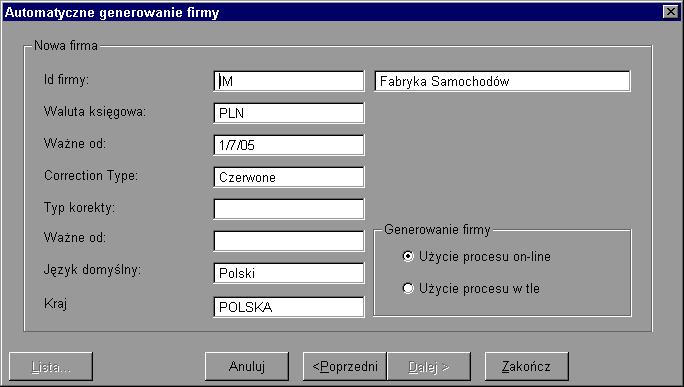
Task: Click the 'Correction Type:' label
Action: pos(91,175)
